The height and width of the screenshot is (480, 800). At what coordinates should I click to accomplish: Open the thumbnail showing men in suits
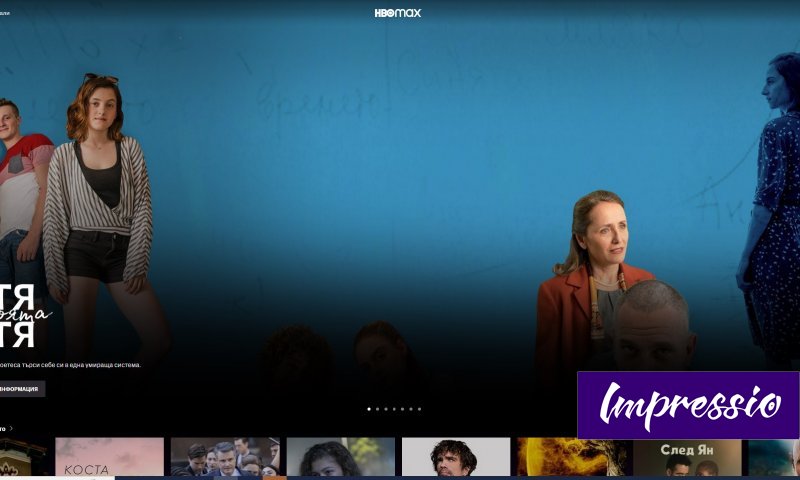pos(225,457)
